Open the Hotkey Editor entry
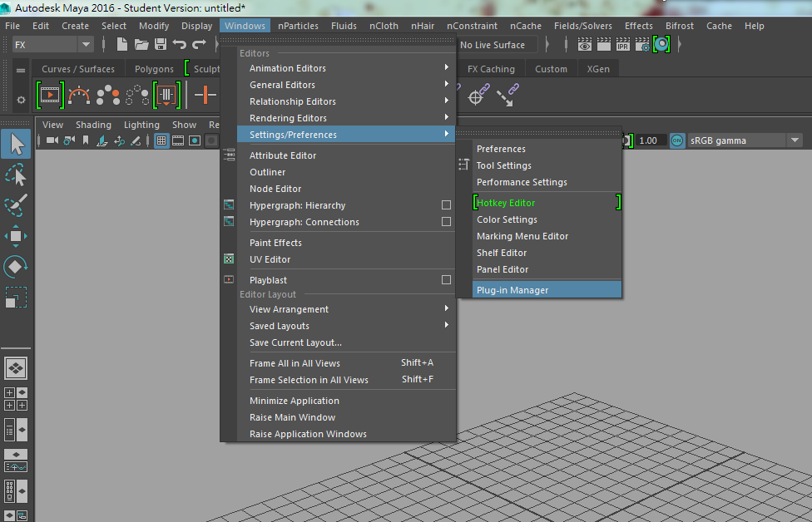Image resolution: width=812 pixels, height=522 pixels. tap(547, 202)
